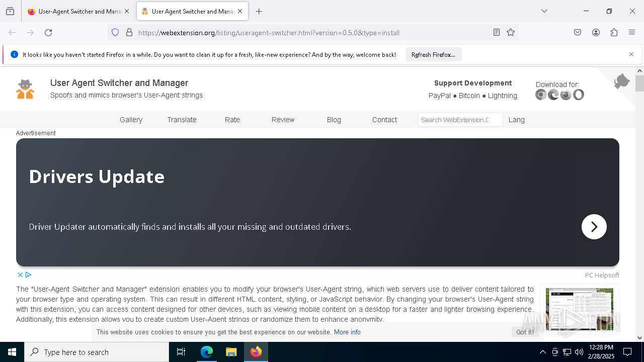
Task: Donate via PayPal link
Action: (440, 96)
